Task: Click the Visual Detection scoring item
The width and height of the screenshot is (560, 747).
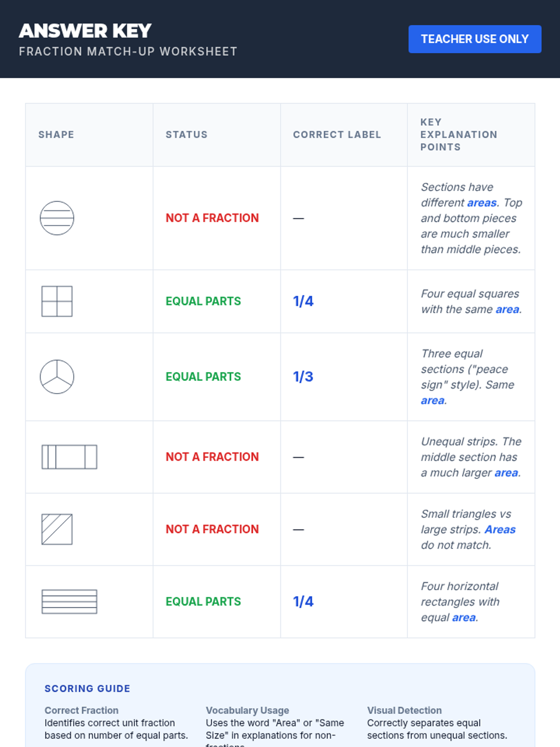Action: click(x=405, y=711)
